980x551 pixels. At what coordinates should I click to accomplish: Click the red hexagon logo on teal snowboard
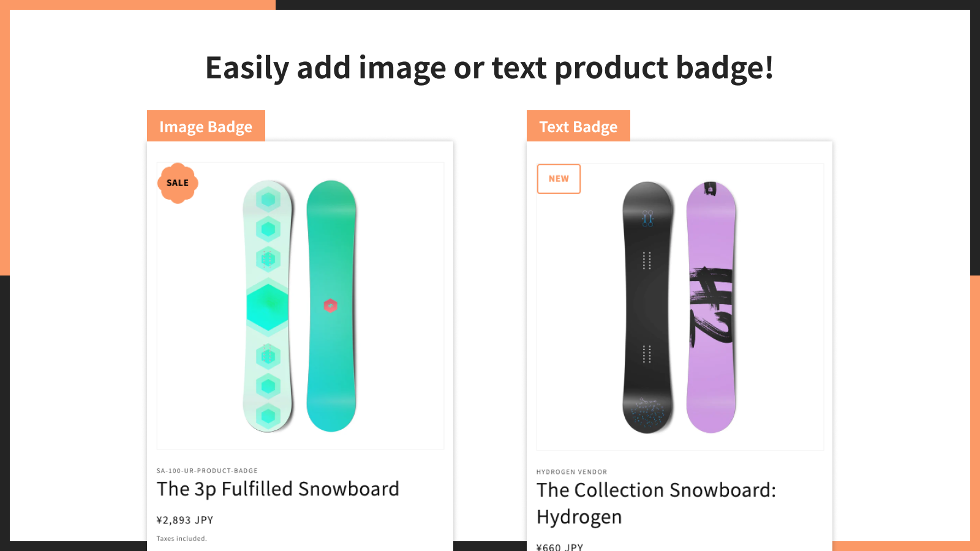(x=331, y=305)
